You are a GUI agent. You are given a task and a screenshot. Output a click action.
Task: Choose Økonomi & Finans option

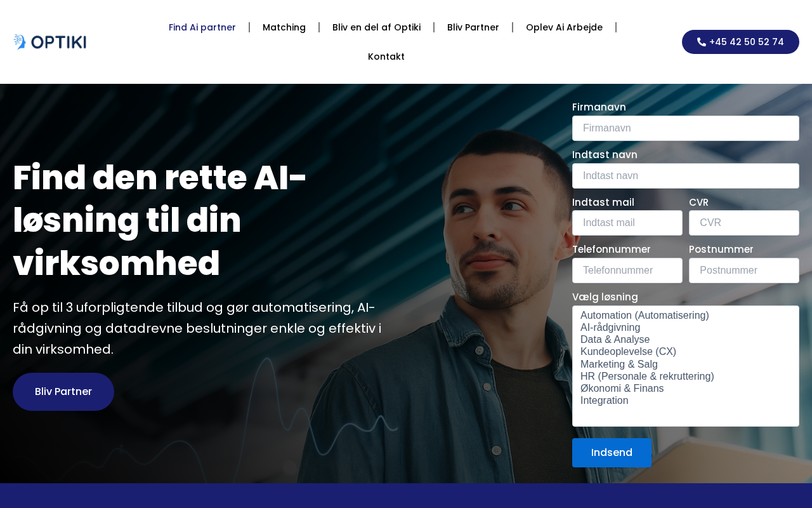(622, 389)
